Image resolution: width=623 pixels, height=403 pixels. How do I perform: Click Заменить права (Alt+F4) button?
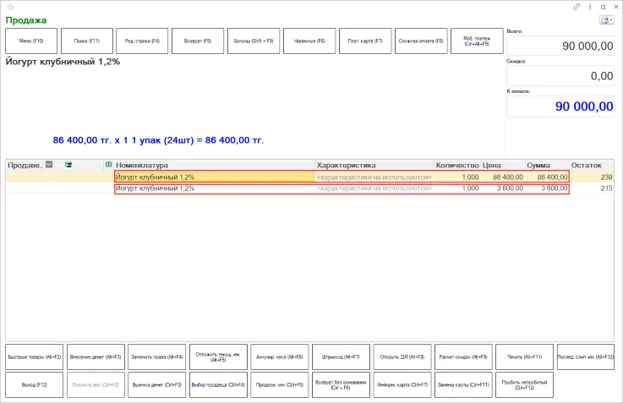(x=157, y=357)
